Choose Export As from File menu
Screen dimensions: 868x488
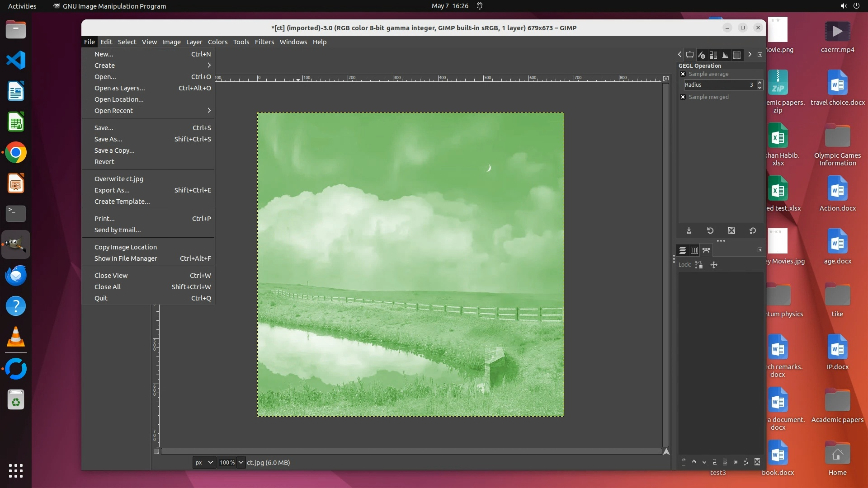pyautogui.click(x=112, y=190)
